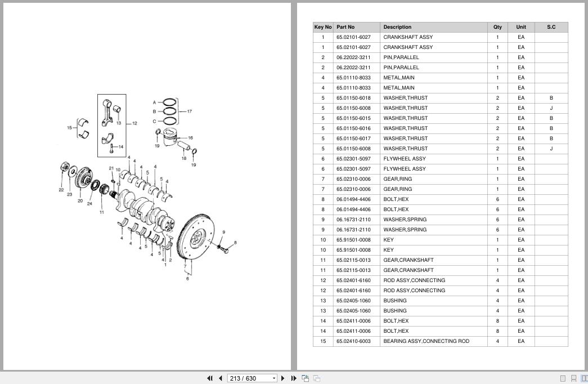Click callout 23 under the washer
This screenshot has width=588, height=384.
pyautogui.click(x=69, y=194)
